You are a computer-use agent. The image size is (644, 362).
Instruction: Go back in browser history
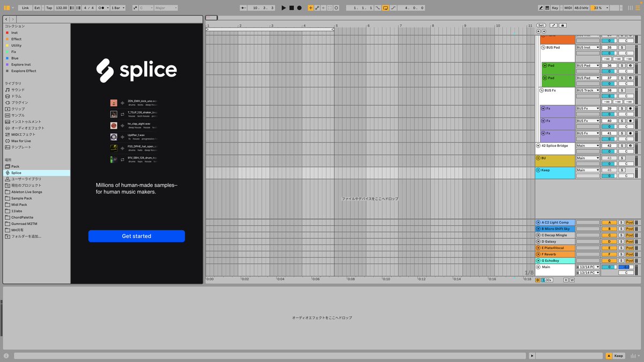pyautogui.click(x=6, y=19)
